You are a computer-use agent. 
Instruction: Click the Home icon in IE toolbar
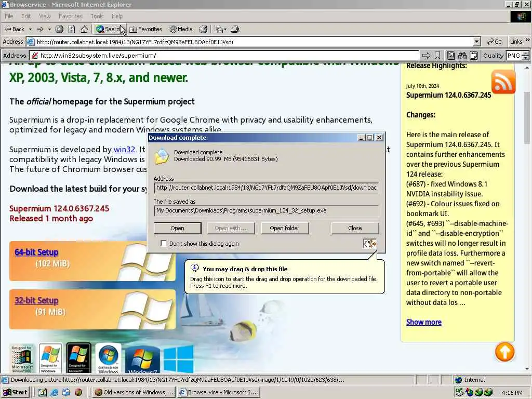pyautogui.click(x=84, y=29)
